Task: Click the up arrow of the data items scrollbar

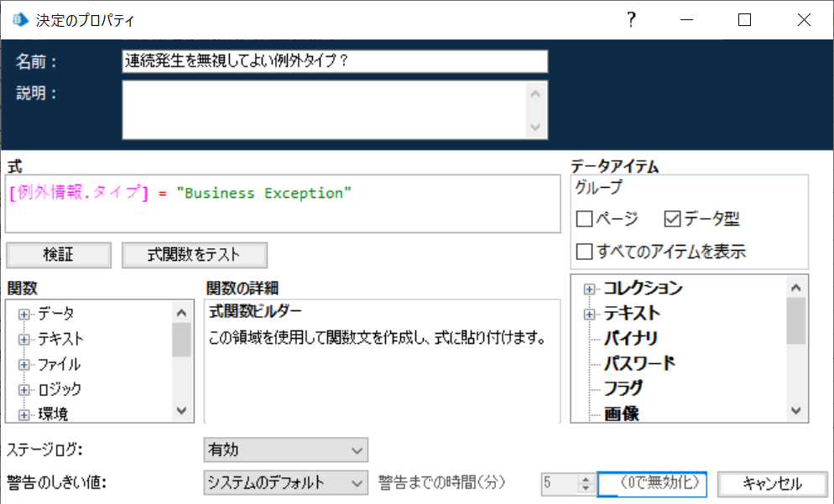Action: point(795,288)
